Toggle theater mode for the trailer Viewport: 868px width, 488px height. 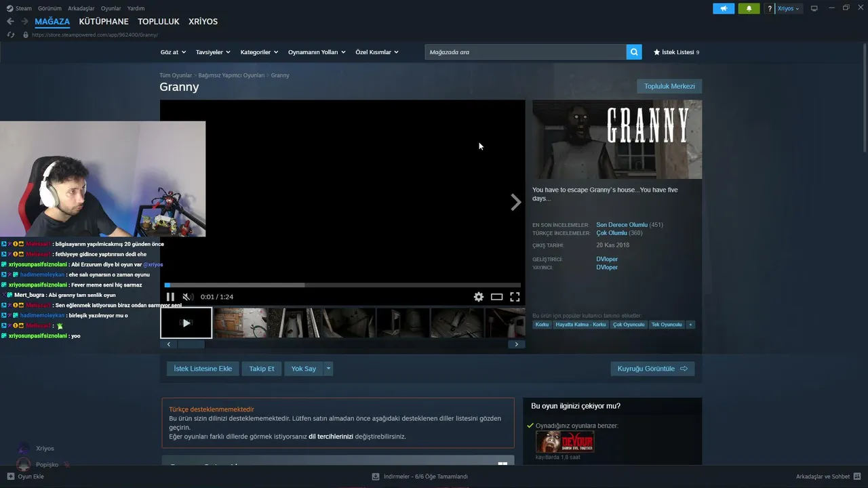click(x=497, y=297)
